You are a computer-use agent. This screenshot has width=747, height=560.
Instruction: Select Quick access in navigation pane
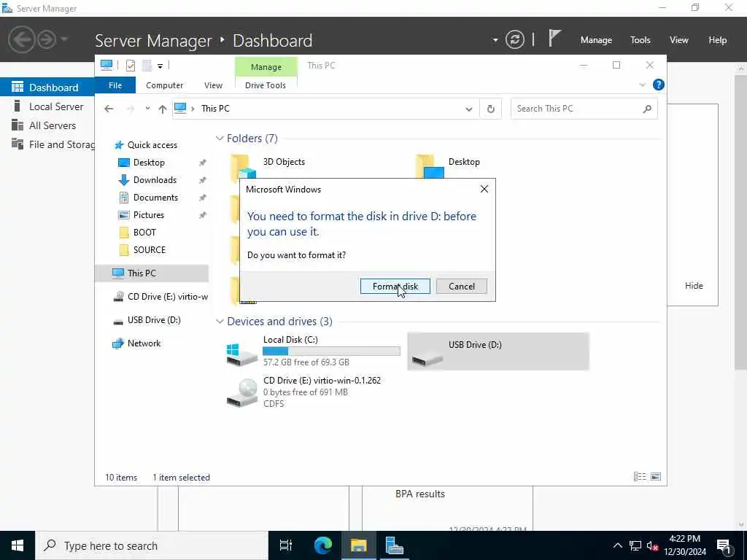tap(152, 145)
